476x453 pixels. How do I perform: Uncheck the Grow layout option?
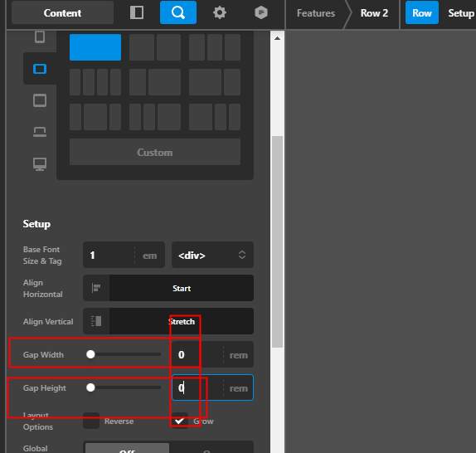pos(180,421)
